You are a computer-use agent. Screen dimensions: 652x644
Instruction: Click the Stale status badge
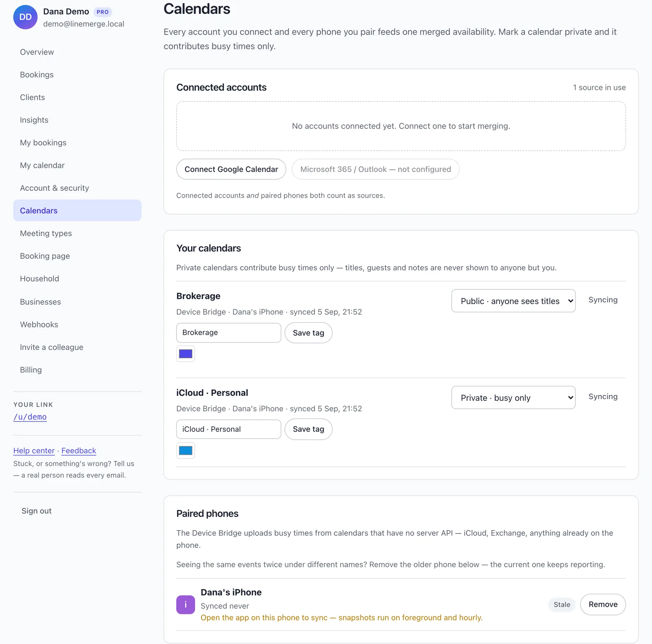pos(562,604)
